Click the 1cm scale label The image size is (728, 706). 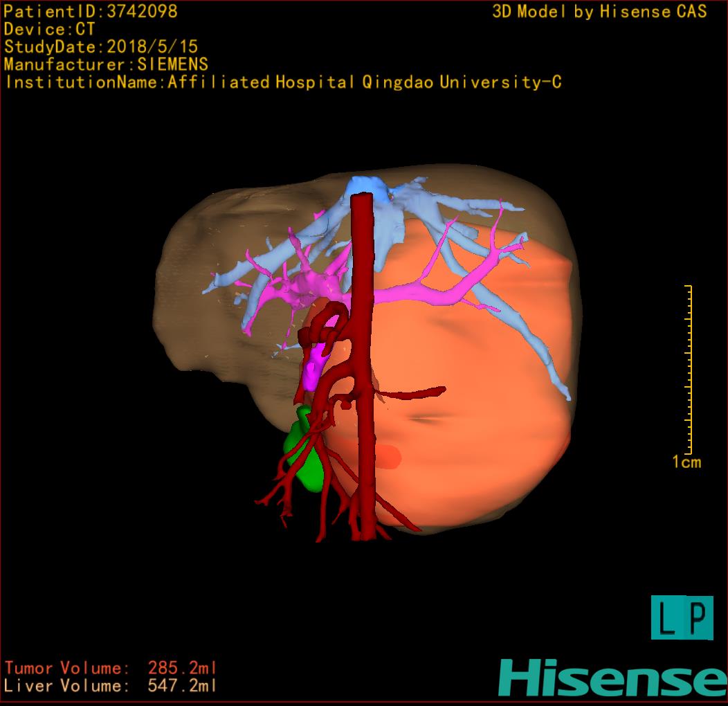click(686, 462)
